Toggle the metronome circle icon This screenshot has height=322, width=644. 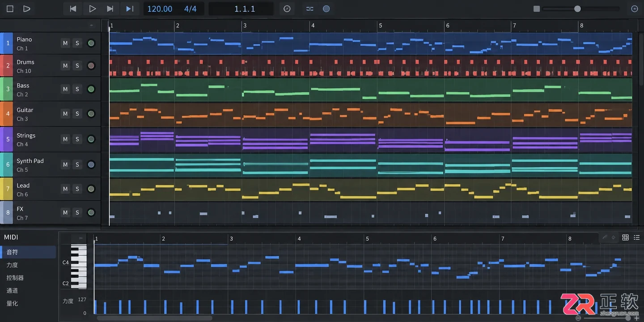(x=287, y=8)
